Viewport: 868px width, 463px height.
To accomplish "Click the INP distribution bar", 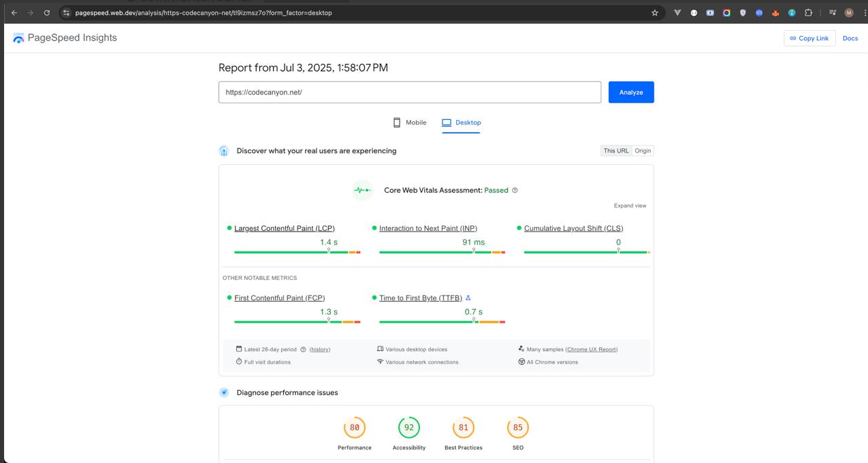I will [443, 252].
